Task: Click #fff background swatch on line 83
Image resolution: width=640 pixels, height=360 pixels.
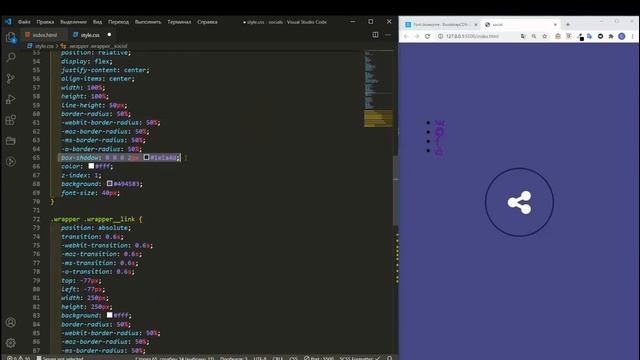Action: (109, 315)
